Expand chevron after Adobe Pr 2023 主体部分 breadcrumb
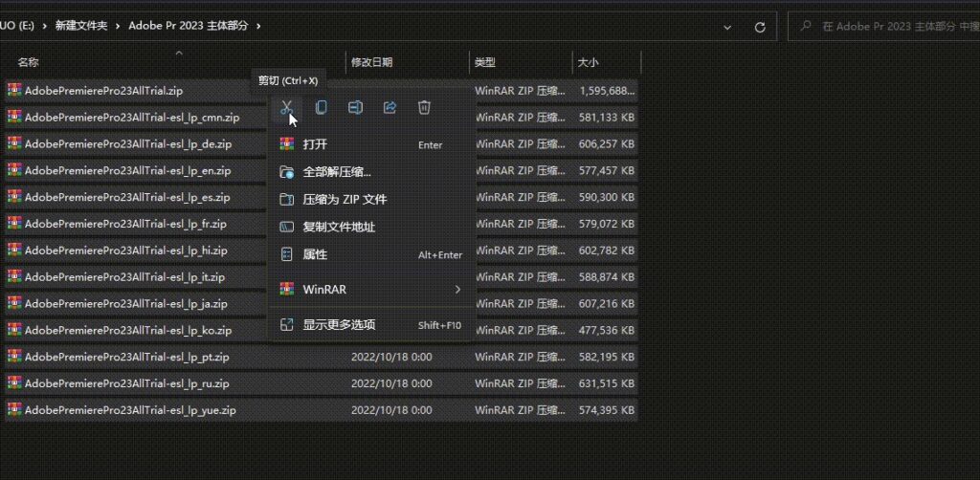Image resolution: width=980 pixels, height=480 pixels. (258, 26)
